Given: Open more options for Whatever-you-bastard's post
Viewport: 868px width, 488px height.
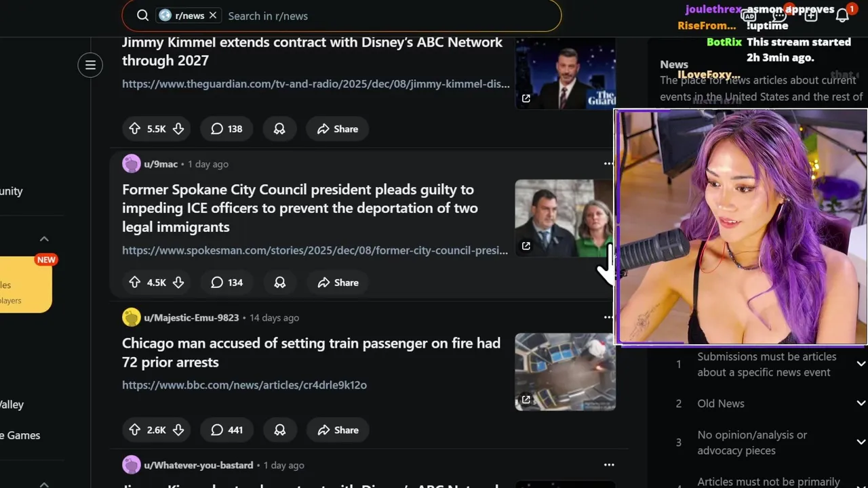Looking at the screenshot, I should pos(608,465).
